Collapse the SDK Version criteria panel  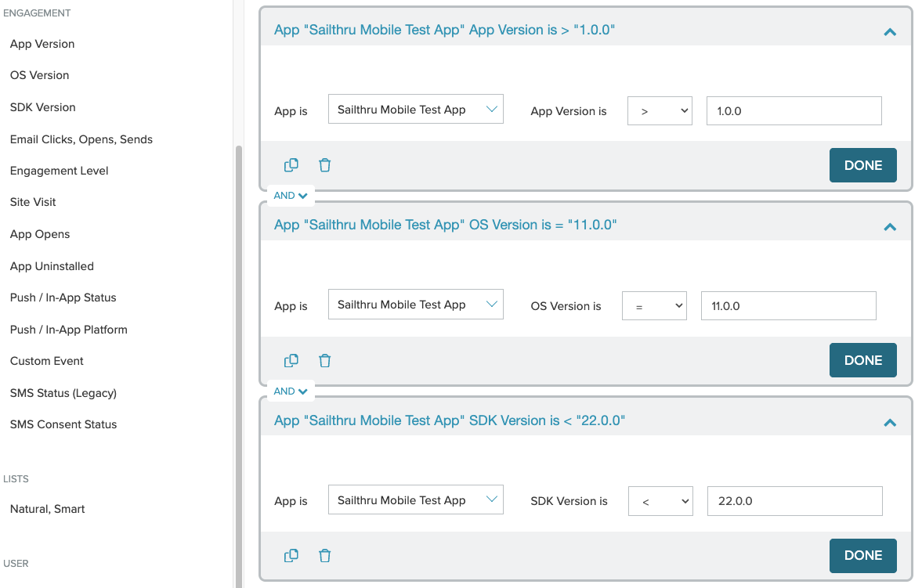coord(889,423)
